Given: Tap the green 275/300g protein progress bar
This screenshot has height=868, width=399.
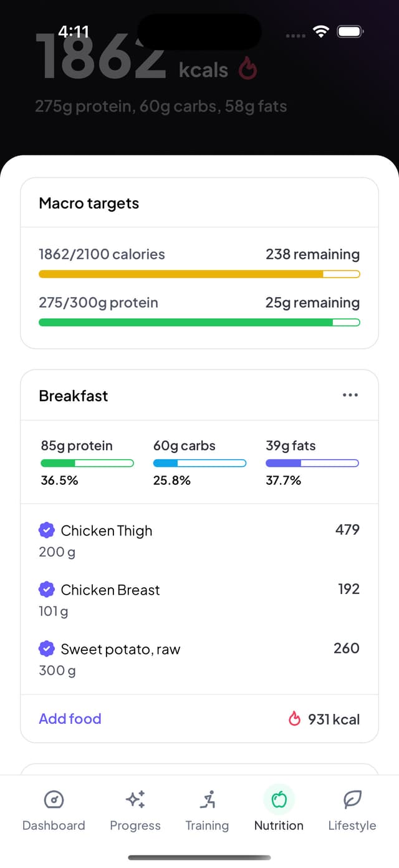Looking at the screenshot, I should coord(199,323).
